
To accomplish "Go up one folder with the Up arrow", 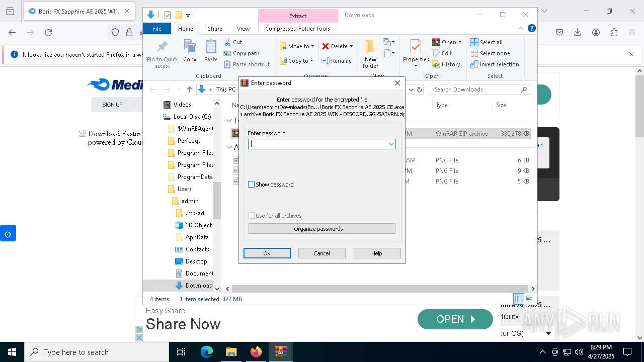I will (189, 89).
